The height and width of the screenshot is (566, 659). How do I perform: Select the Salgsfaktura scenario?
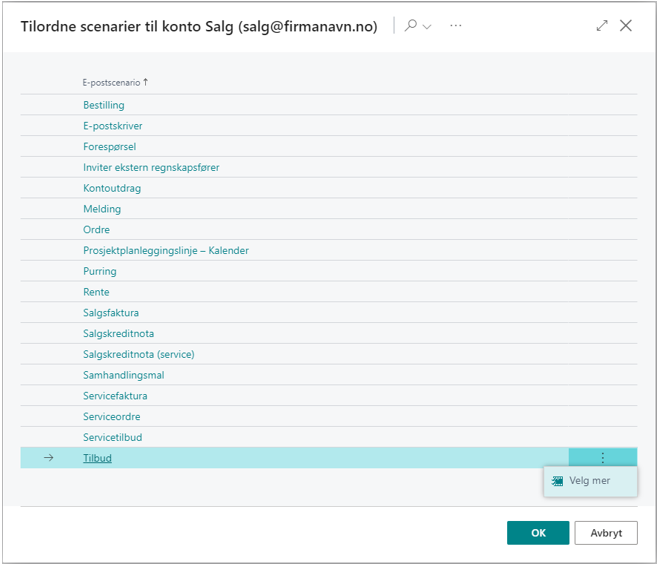(111, 313)
